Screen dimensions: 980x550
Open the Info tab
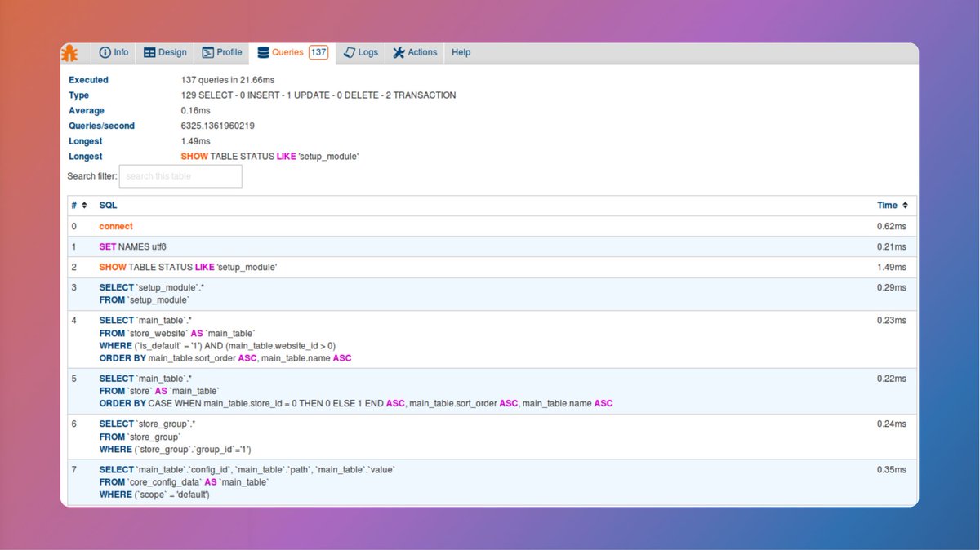(114, 52)
